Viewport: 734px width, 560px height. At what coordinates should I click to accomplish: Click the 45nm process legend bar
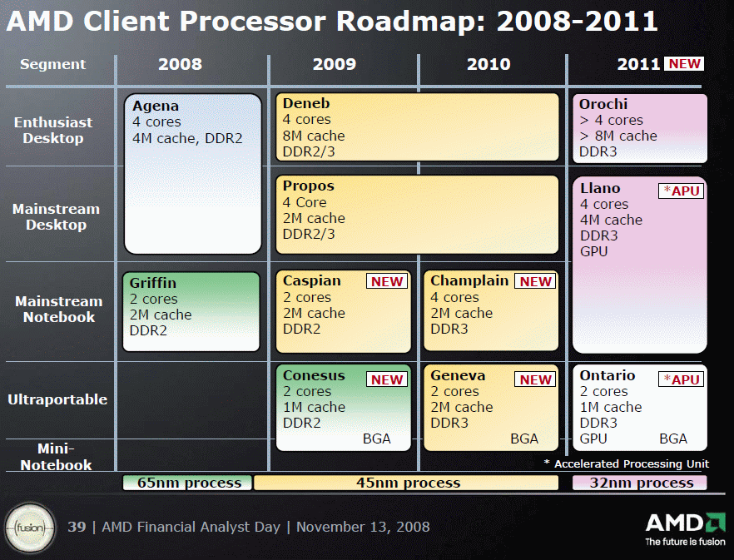coord(406,483)
